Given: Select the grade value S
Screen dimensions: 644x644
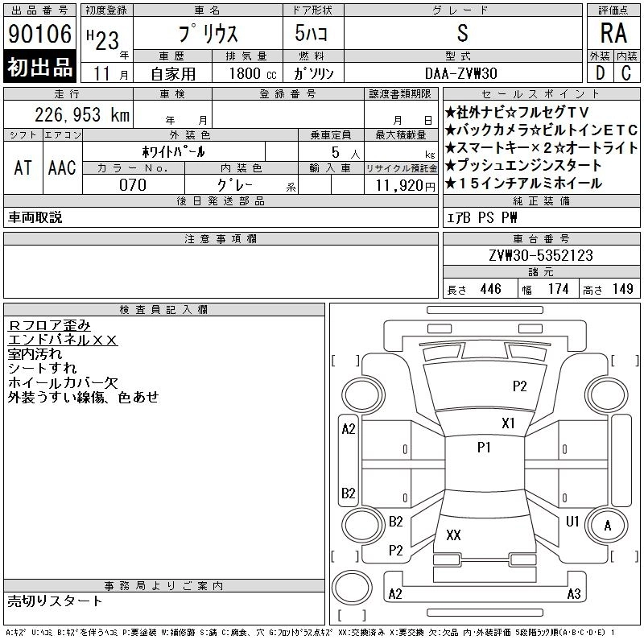Looking at the screenshot, I should [462, 33].
